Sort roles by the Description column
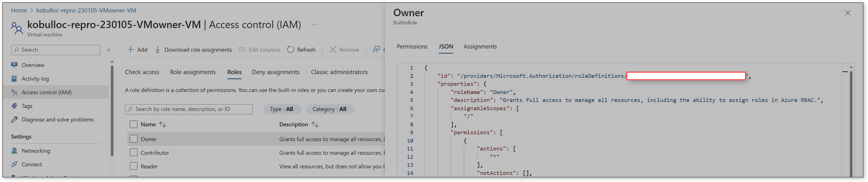 pos(298,125)
